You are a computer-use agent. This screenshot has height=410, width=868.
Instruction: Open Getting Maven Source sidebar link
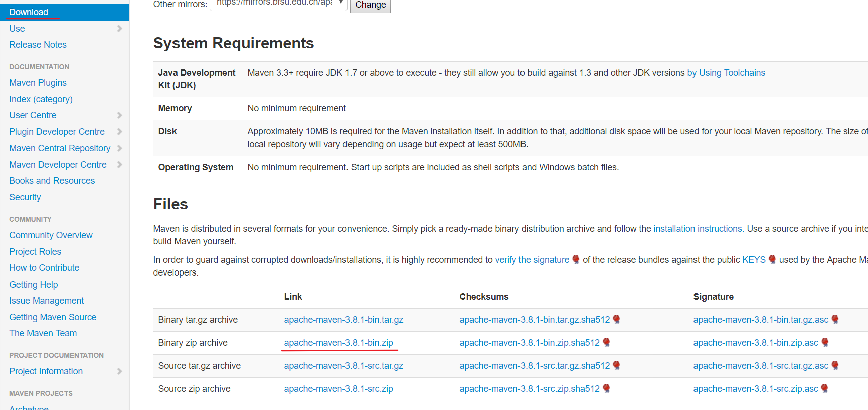(53, 317)
